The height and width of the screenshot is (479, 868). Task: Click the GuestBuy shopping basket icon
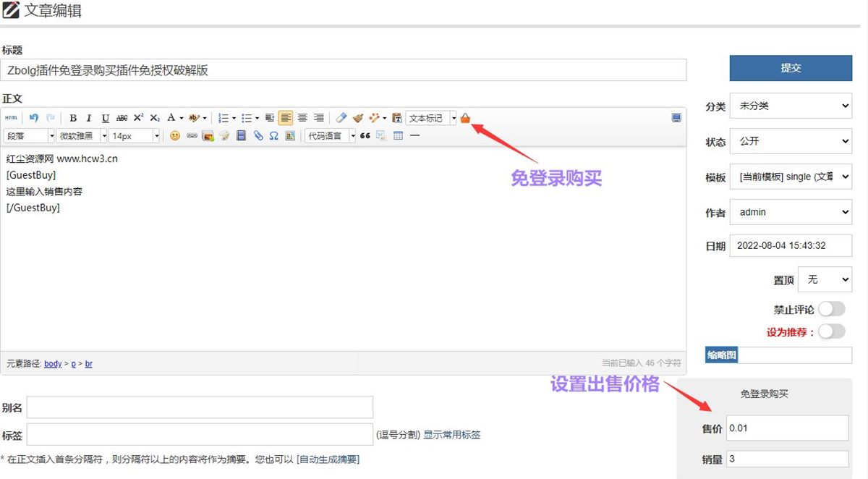click(x=465, y=118)
